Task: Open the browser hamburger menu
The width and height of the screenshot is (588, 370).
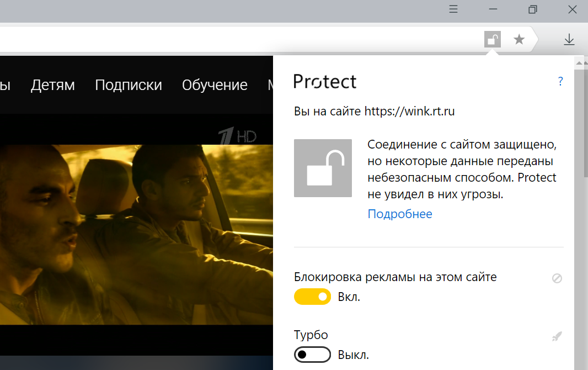Action: click(x=453, y=9)
